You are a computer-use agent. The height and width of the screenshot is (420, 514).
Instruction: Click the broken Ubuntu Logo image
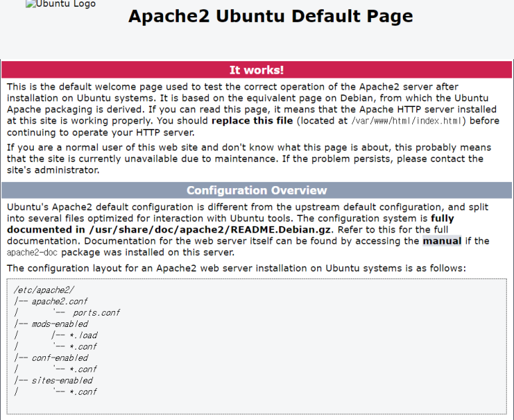pos(61,4)
